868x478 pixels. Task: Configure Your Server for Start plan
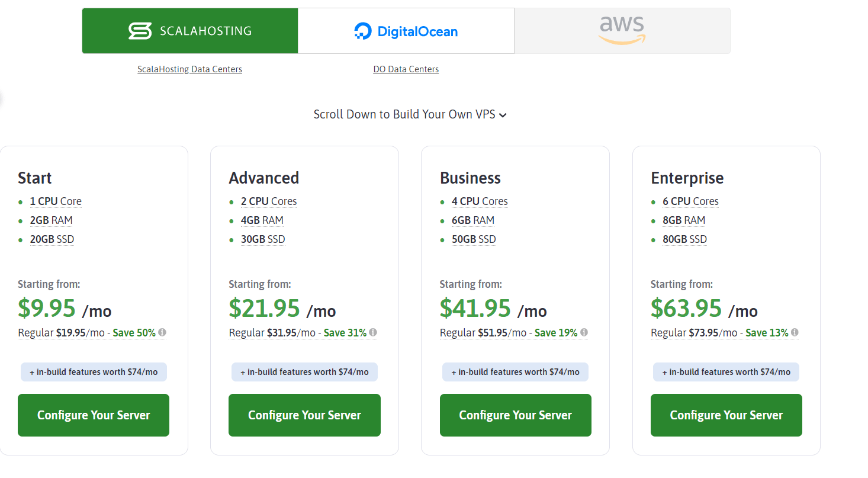[x=94, y=415]
